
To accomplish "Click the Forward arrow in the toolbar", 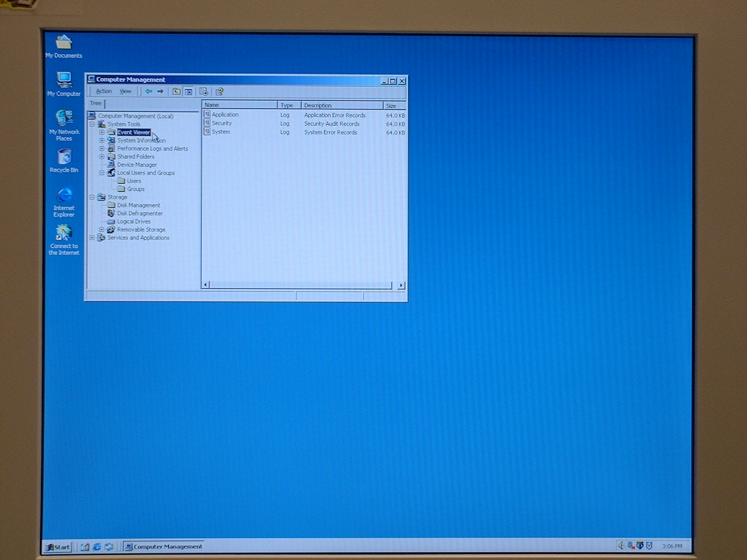I will point(161,91).
